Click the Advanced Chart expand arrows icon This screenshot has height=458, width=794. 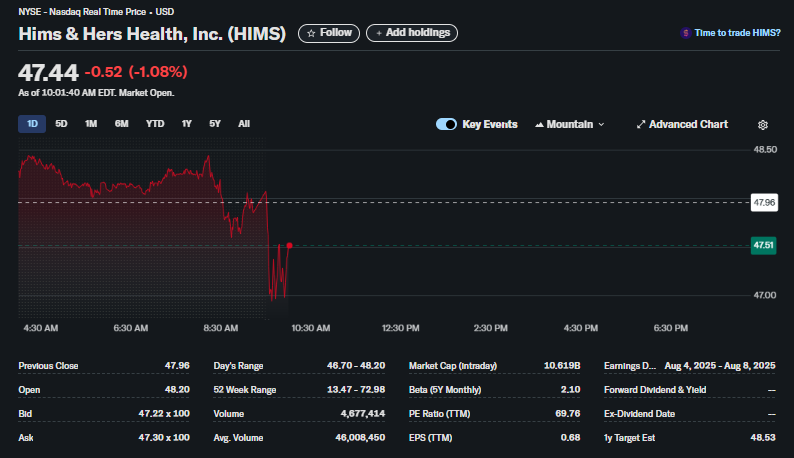point(641,124)
